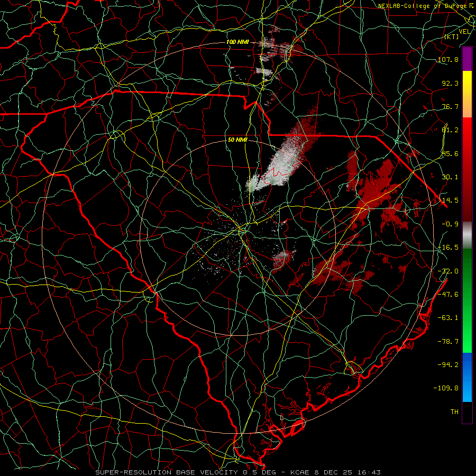476x476 pixels.
Task: Click the 100 NMI range ring label
Action: tap(237, 42)
